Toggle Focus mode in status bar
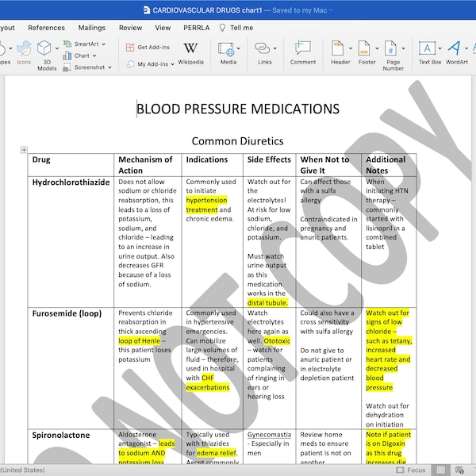 (410, 470)
